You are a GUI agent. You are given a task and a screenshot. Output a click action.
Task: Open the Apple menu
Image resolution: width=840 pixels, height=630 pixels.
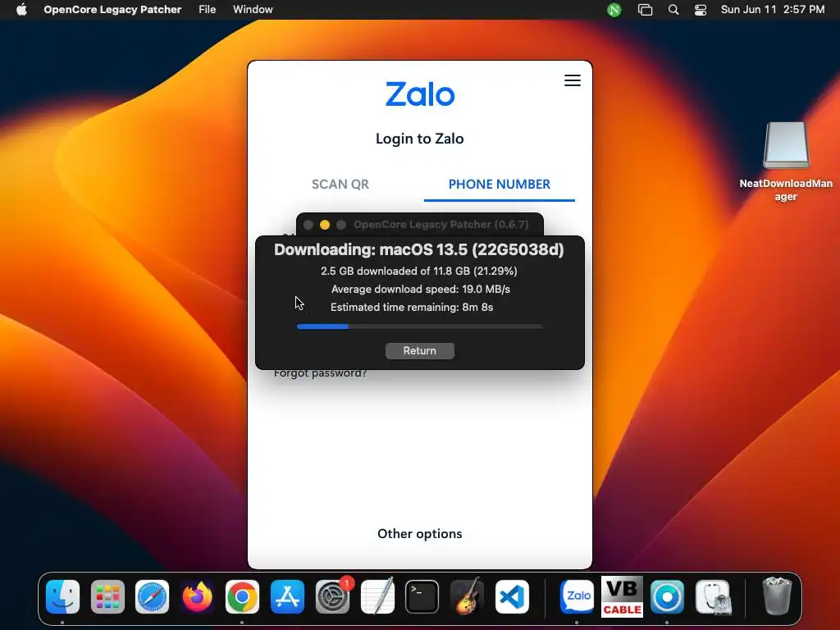[x=21, y=10]
